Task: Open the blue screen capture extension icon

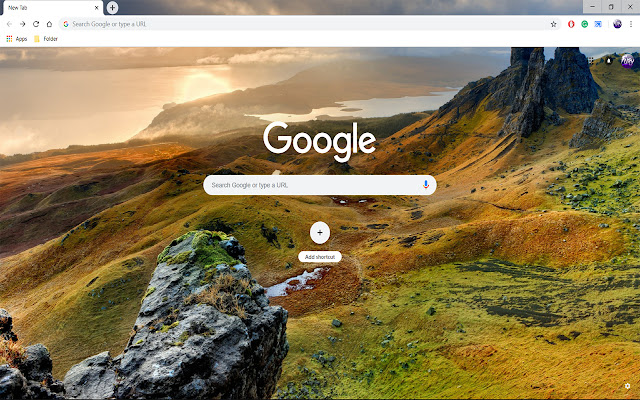Action: click(x=598, y=24)
